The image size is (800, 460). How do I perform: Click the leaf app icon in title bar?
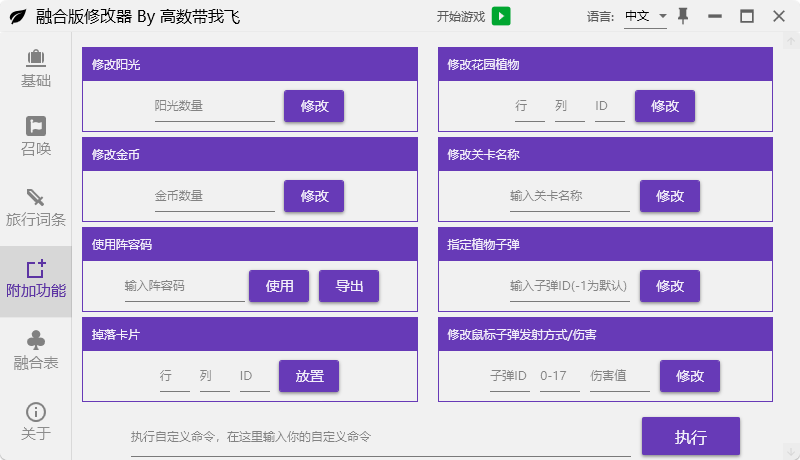coord(17,17)
